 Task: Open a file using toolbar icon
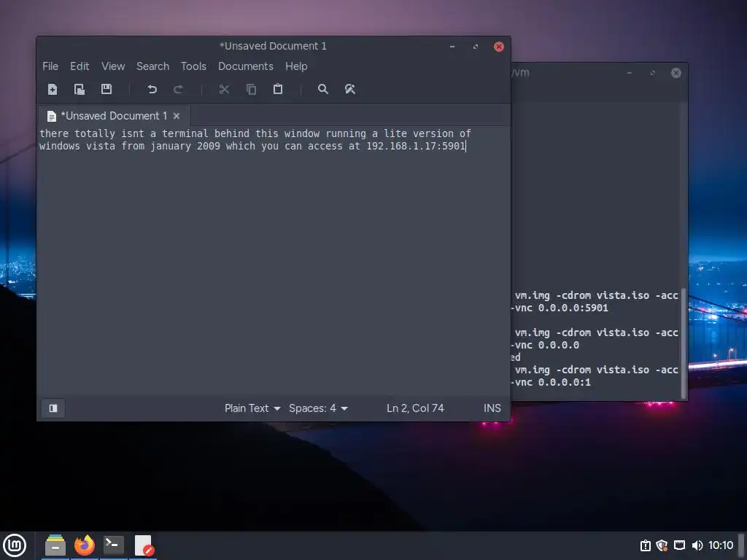[79, 89]
